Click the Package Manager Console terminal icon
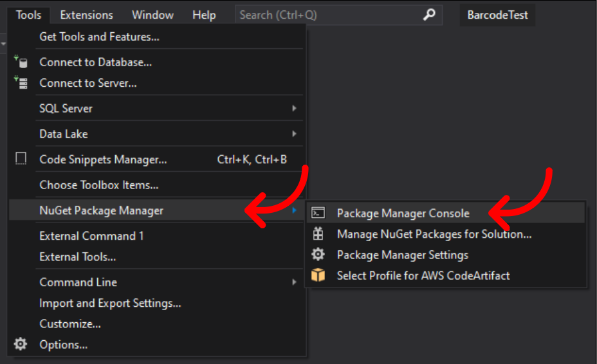This screenshot has width=597, height=364. point(318,213)
